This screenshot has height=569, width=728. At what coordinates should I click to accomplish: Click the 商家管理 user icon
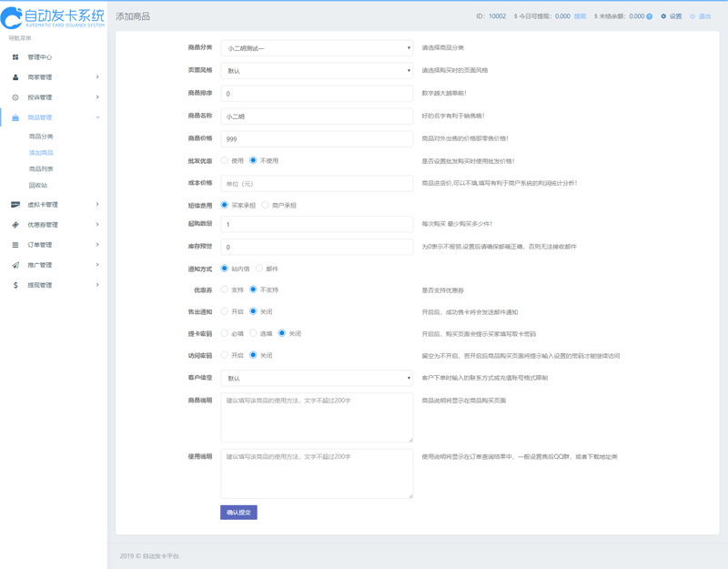click(15, 77)
